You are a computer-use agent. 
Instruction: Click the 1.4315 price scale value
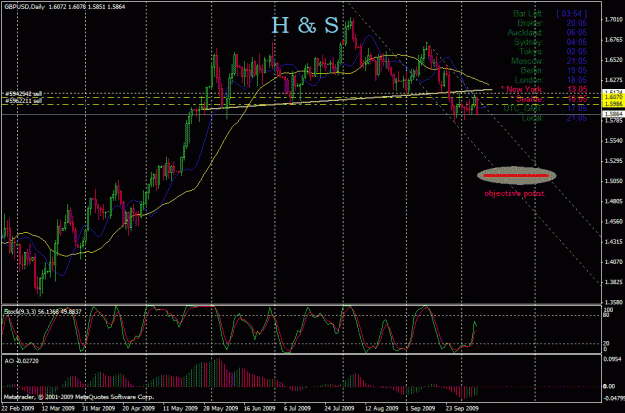coord(613,242)
